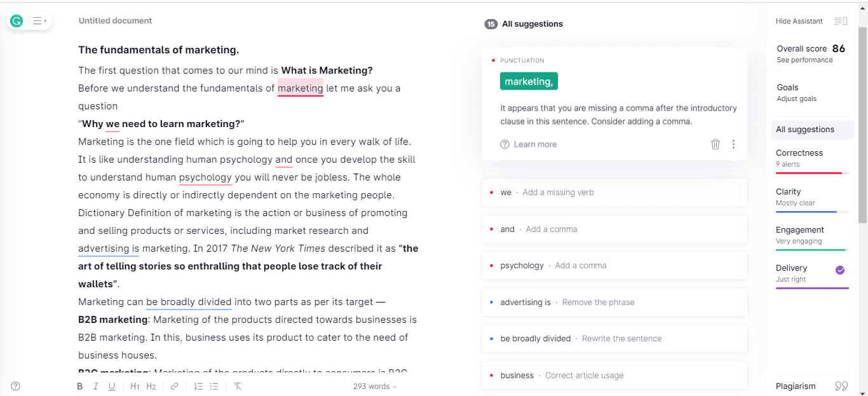Create a numbered list
The height and width of the screenshot is (396, 868).
click(x=198, y=386)
